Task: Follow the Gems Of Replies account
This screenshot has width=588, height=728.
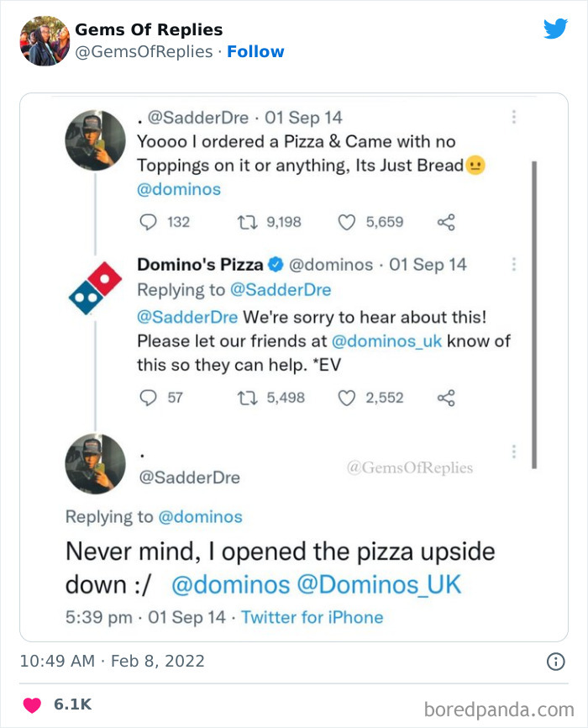Action: (256, 51)
